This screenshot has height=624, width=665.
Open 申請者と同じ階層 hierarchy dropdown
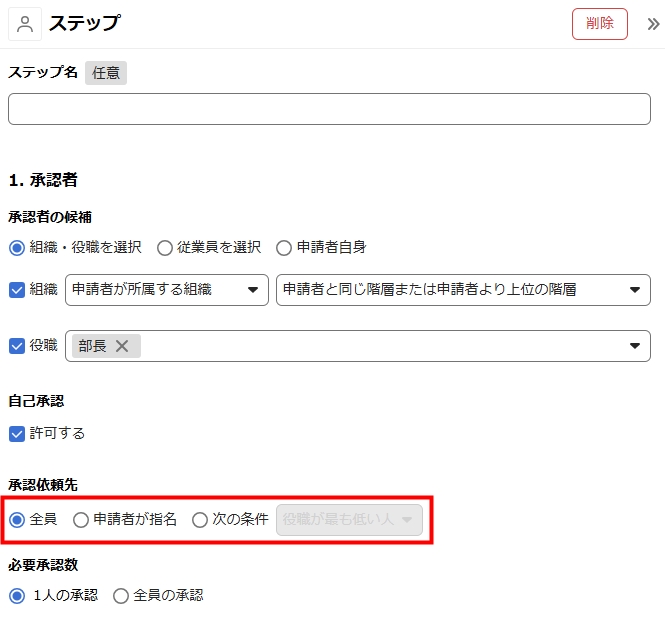[x=462, y=290]
